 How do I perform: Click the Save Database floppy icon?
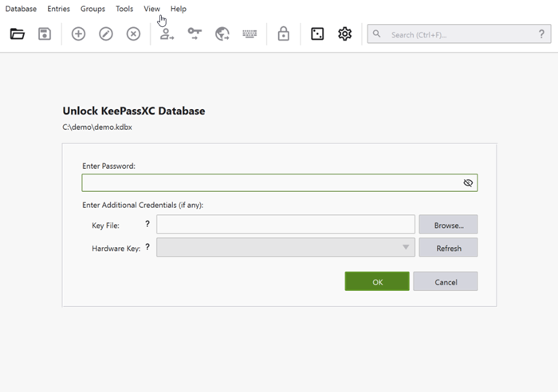coord(45,34)
